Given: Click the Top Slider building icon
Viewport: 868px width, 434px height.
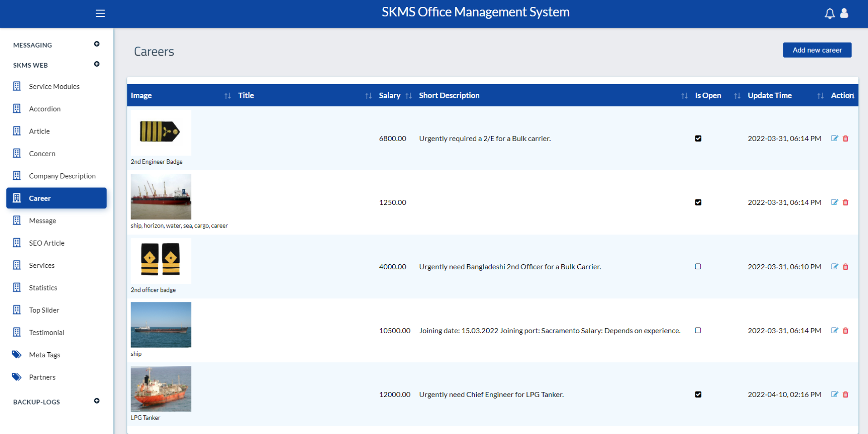Looking at the screenshot, I should click(17, 310).
